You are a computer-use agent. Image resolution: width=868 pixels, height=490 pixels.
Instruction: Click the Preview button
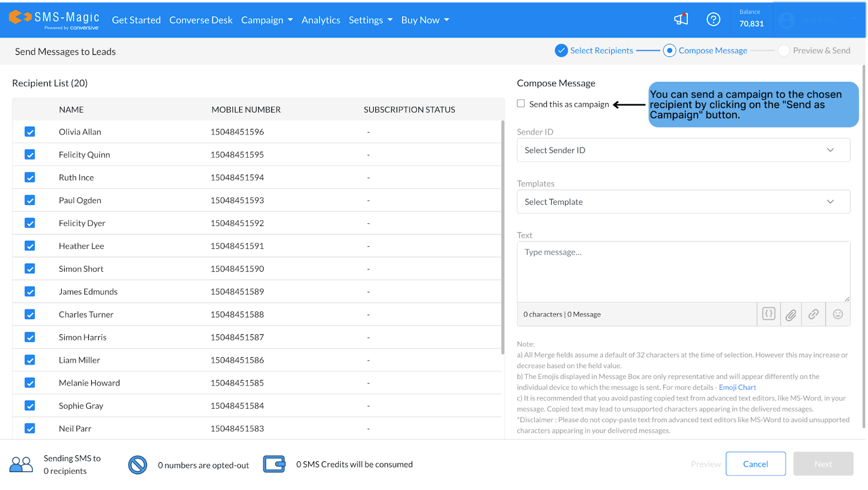click(x=706, y=464)
